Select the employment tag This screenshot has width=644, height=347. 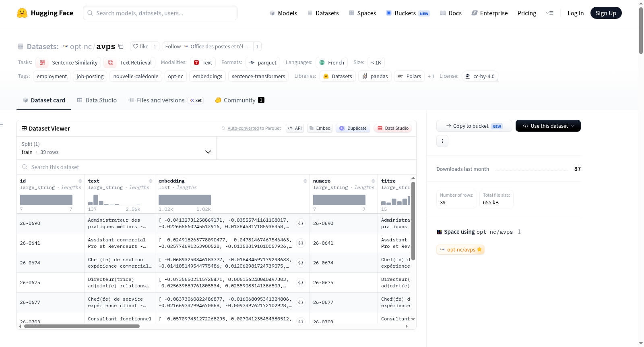(x=52, y=76)
